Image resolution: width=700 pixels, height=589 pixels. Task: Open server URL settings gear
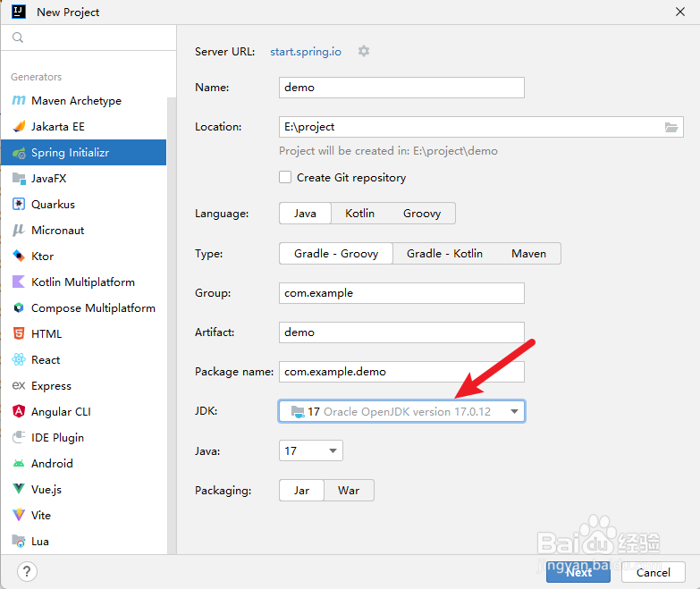[x=364, y=52]
